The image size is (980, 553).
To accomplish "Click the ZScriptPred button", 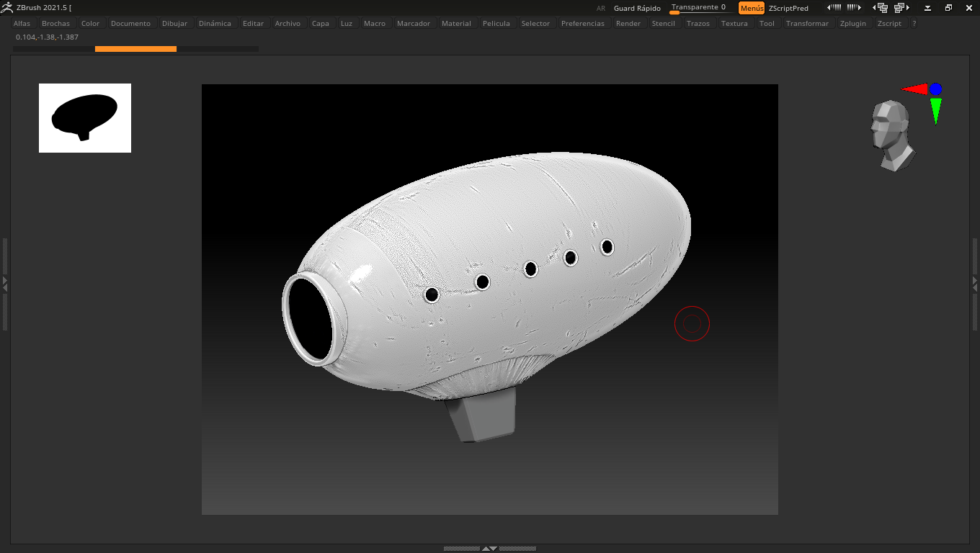I will coord(789,8).
